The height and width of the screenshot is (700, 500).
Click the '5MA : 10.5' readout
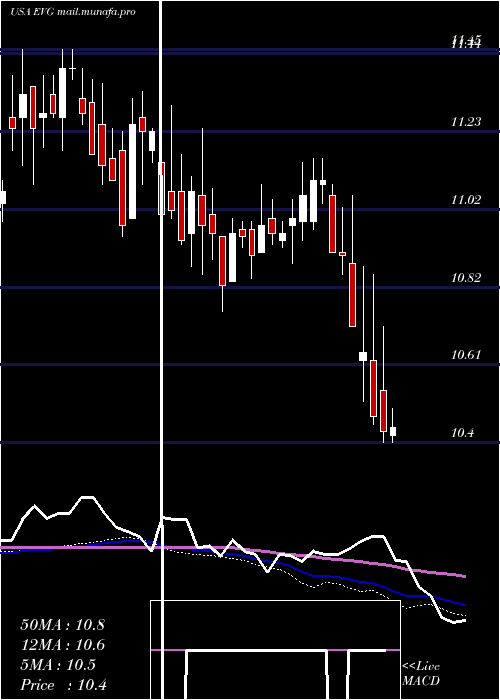point(58,665)
